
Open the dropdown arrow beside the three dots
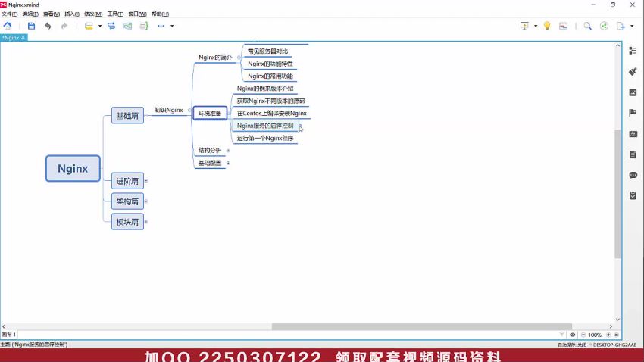(172, 26)
